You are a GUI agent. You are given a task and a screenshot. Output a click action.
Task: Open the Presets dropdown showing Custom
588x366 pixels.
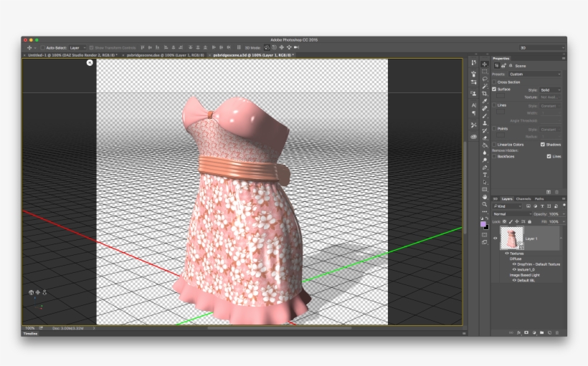[x=535, y=74]
